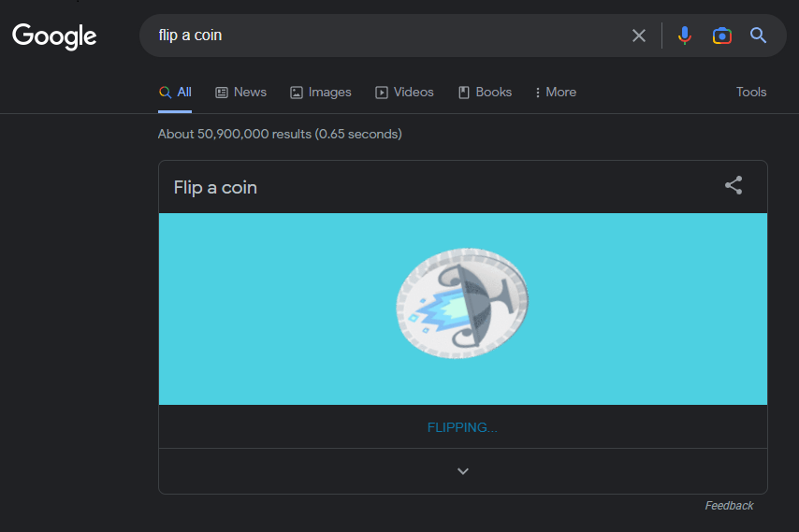Open the More search options menu
The width and height of the screenshot is (799, 532).
(x=556, y=93)
